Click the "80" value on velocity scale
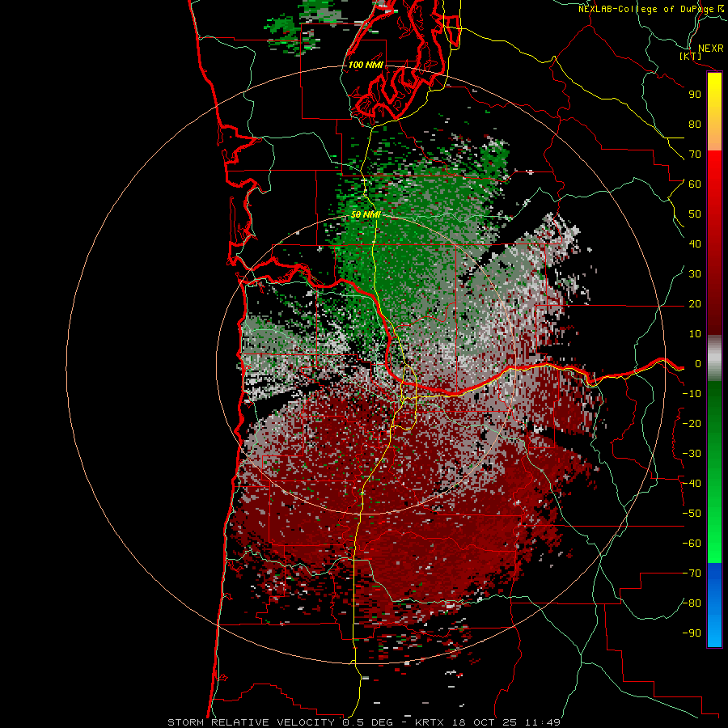 pos(695,124)
